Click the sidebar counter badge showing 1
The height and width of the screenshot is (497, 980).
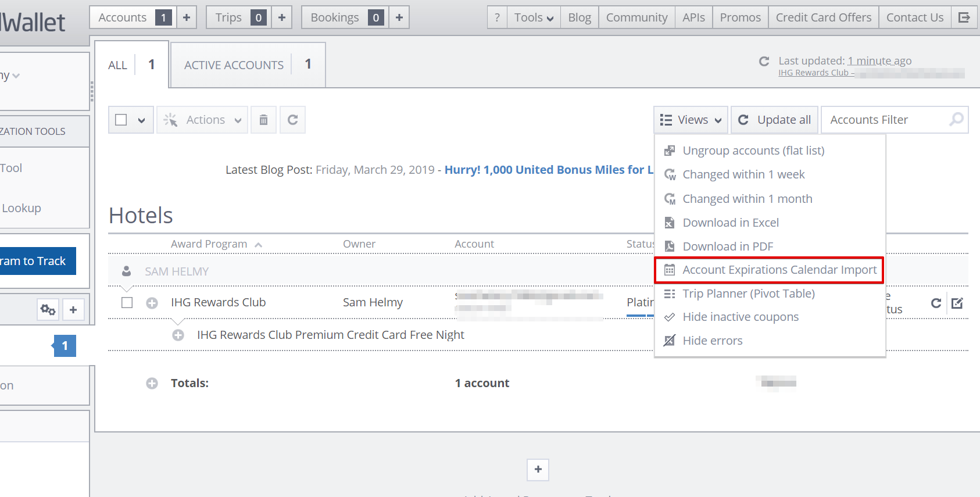click(65, 346)
